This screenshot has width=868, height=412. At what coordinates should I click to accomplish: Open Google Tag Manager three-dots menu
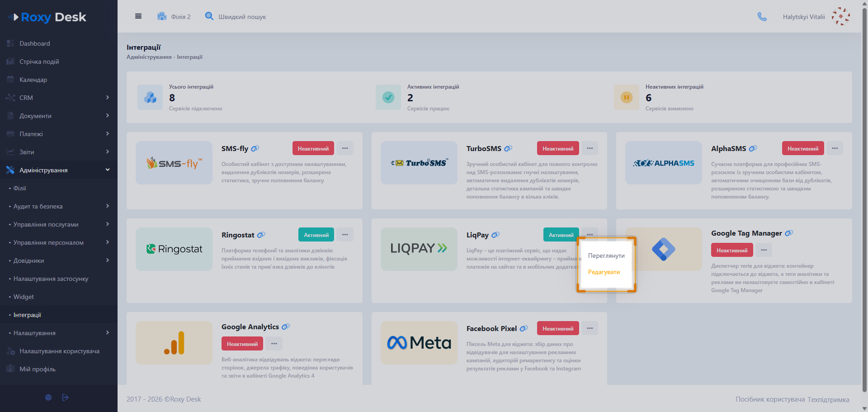pyautogui.click(x=764, y=250)
